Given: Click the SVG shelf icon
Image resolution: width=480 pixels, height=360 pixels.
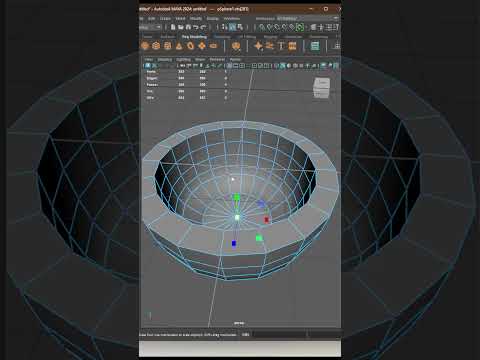Looking at the screenshot, I should (292, 46).
